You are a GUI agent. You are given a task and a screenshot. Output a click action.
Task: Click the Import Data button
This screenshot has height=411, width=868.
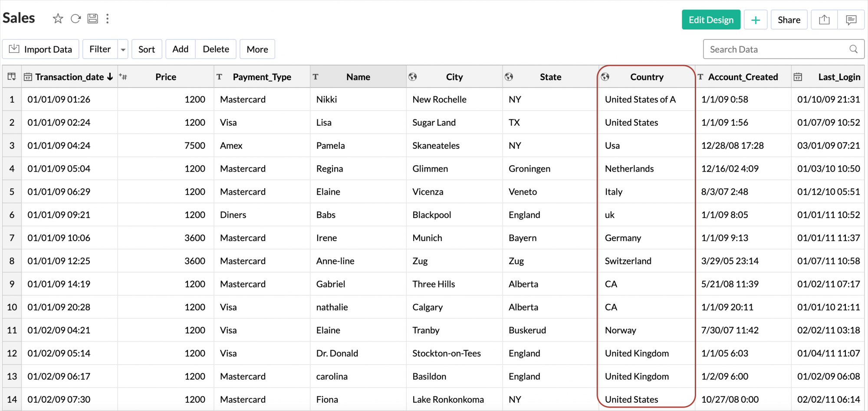[x=41, y=49]
